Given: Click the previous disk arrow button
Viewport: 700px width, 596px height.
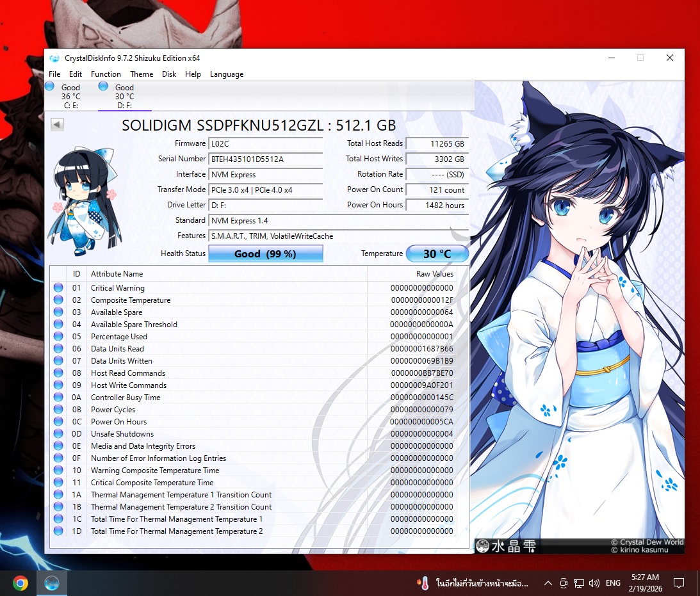Looking at the screenshot, I should 57,125.
